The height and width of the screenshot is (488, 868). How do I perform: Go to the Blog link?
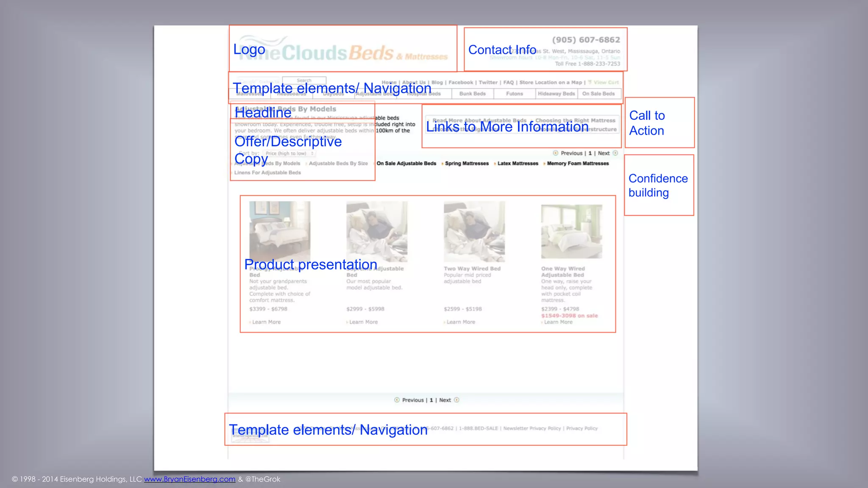[437, 83]
